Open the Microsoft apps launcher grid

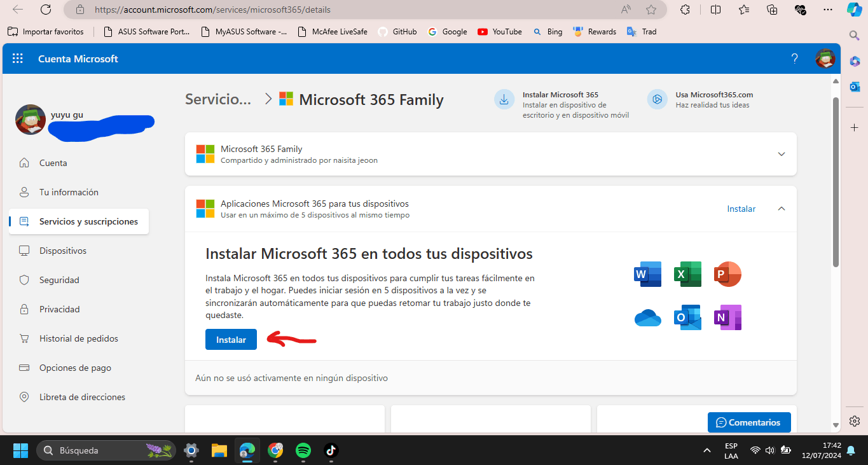coord(18,59)
